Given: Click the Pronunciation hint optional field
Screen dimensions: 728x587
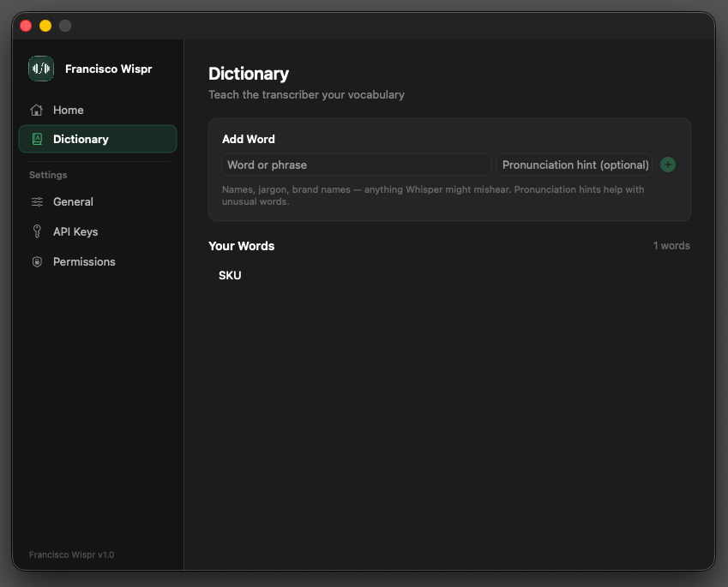Looking at the screenshot, I should pos(574,165).
